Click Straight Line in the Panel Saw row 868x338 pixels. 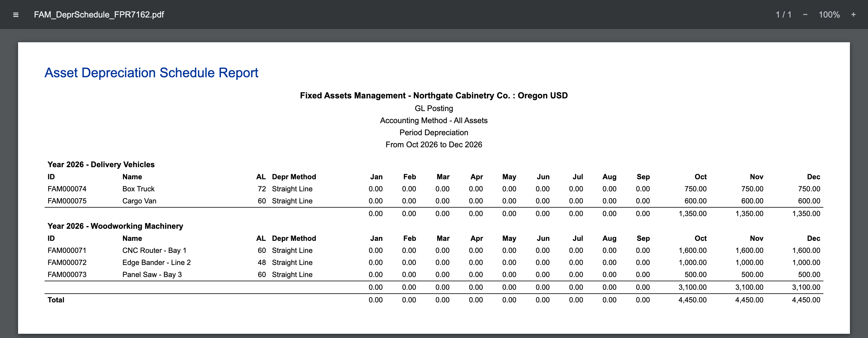pos(292,275)
